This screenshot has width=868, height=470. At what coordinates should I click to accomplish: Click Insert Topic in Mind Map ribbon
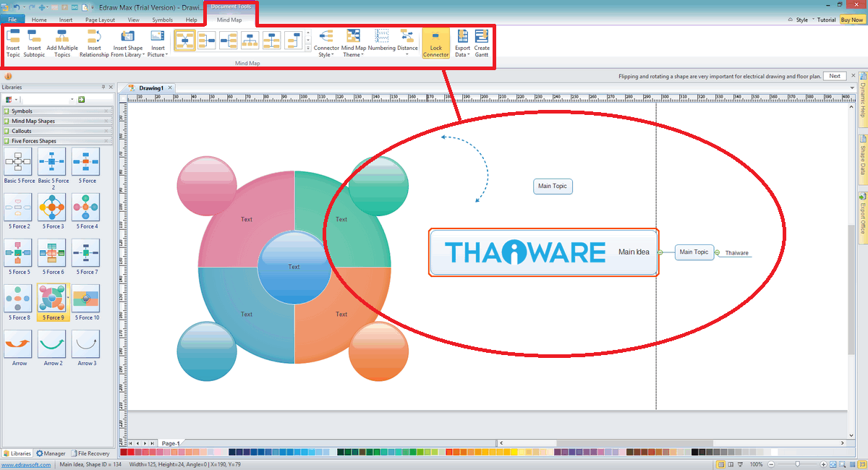(x=13, y=43)
